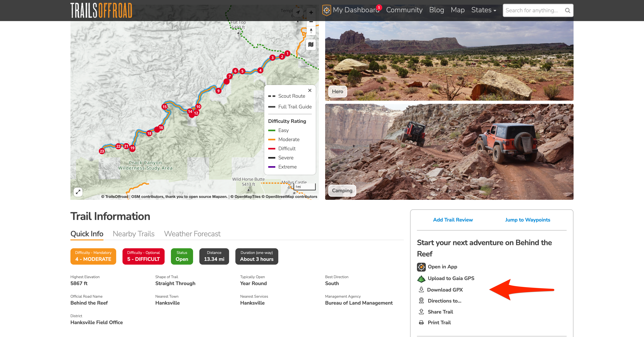Click the Distance 13.34 mi badge
The width and height of the screenshot is (644, 337).
(214, 256)
